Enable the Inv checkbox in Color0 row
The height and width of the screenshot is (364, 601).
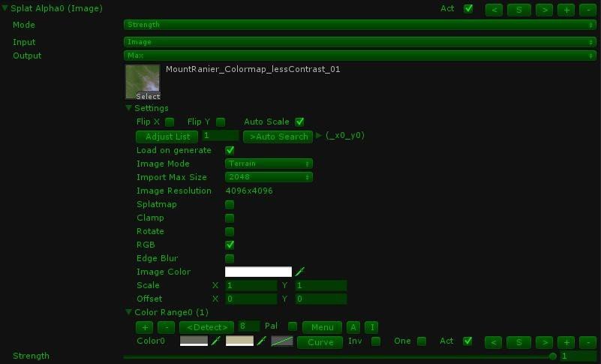tap(376, 341)
